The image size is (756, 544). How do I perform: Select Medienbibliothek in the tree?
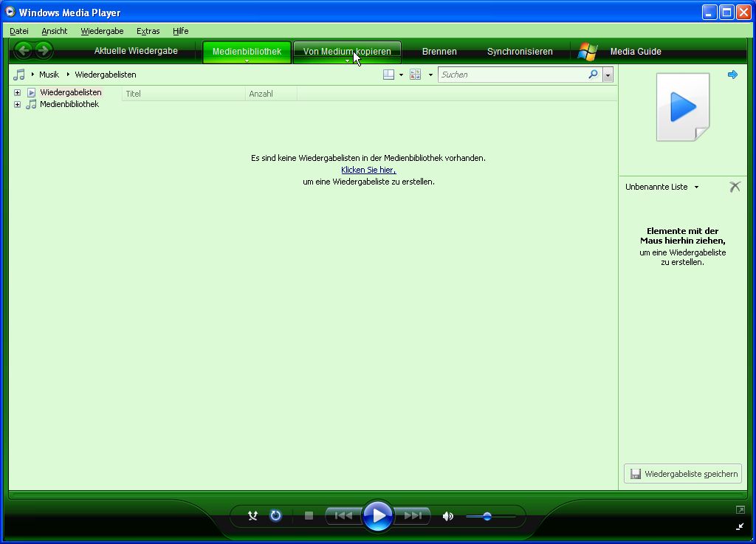(69, 105)
